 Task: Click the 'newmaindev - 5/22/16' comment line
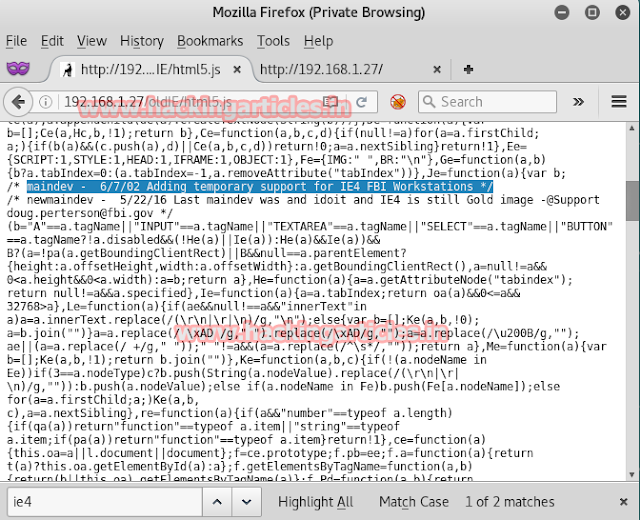[303, 200]
